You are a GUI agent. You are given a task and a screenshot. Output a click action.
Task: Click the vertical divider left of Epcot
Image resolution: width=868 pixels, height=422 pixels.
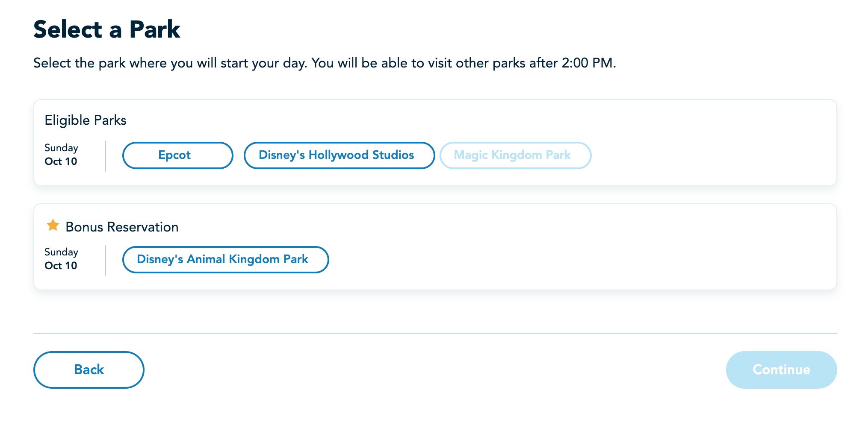106,156
